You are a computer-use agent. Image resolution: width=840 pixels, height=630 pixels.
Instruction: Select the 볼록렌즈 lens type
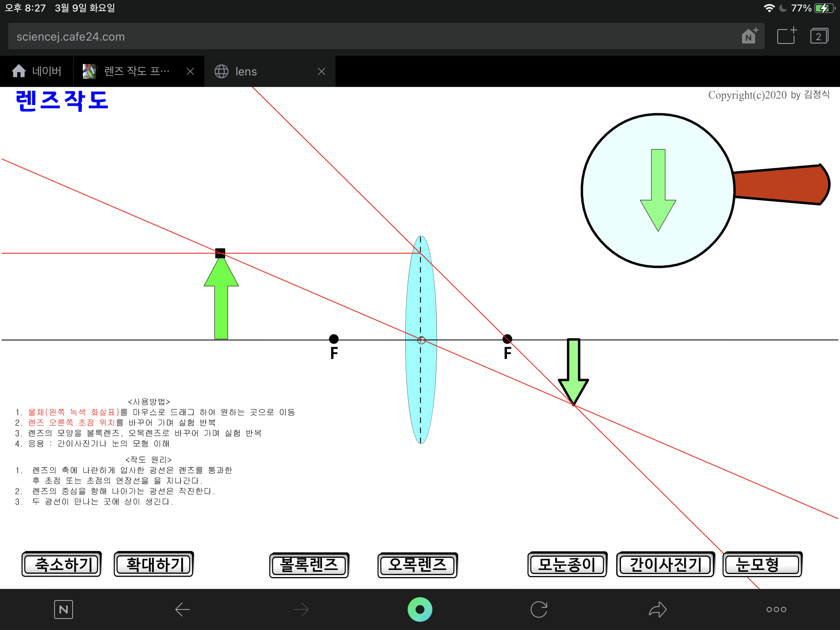tap(309, 565)
